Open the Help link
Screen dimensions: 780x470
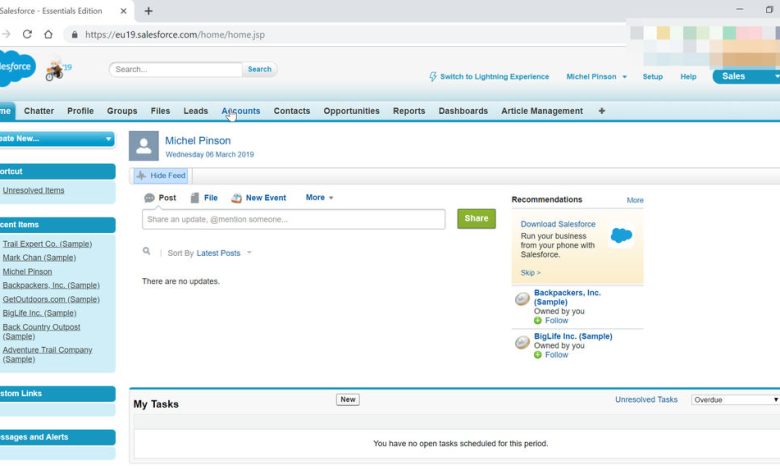pyautogui.click(x=688, y=77)
